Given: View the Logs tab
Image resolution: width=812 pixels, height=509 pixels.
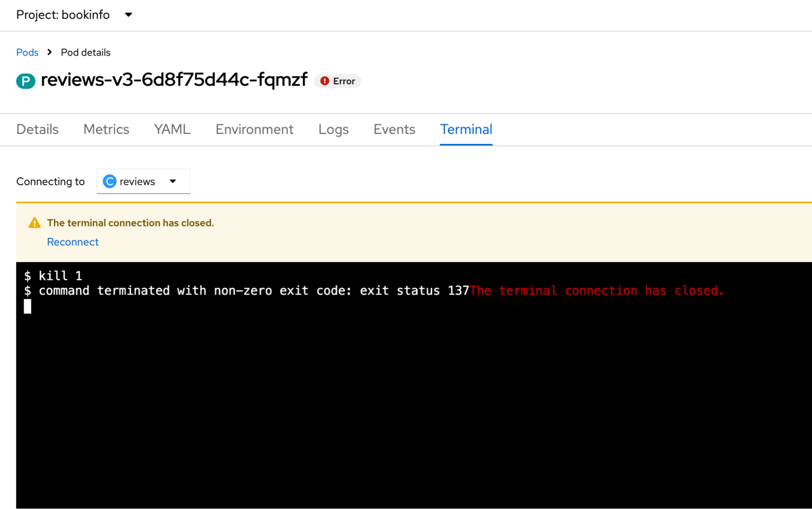Looking at the screenshot, I should coord(333,129).
